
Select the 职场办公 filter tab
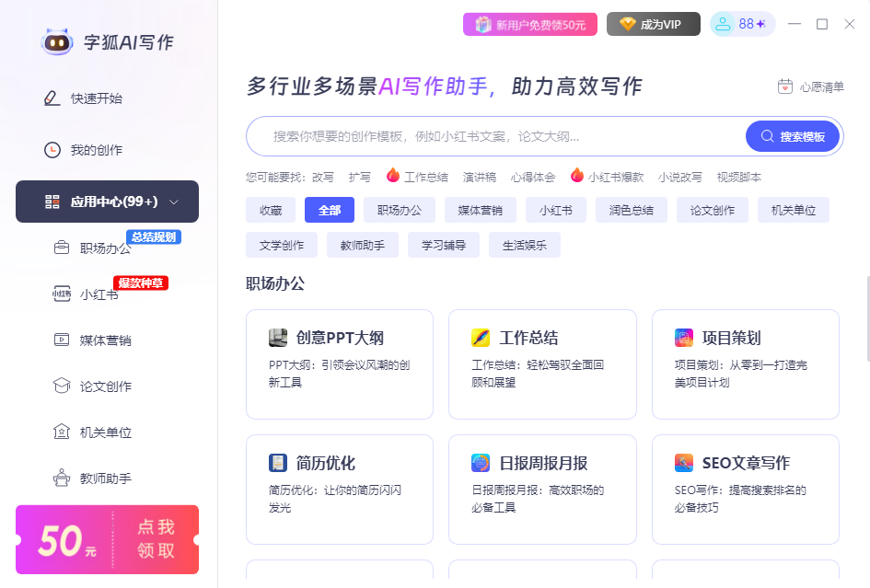click(x=400, y=210)
